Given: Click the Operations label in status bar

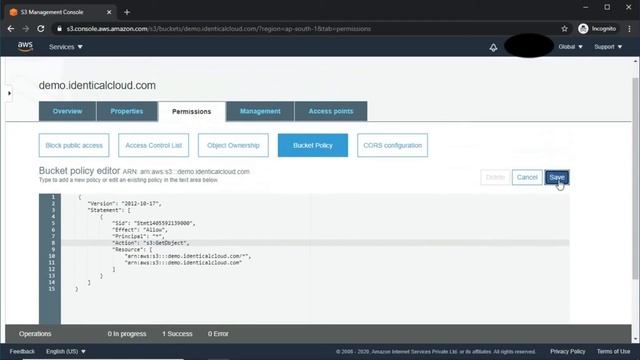Looking at the screenshot, I should point(35,333).
